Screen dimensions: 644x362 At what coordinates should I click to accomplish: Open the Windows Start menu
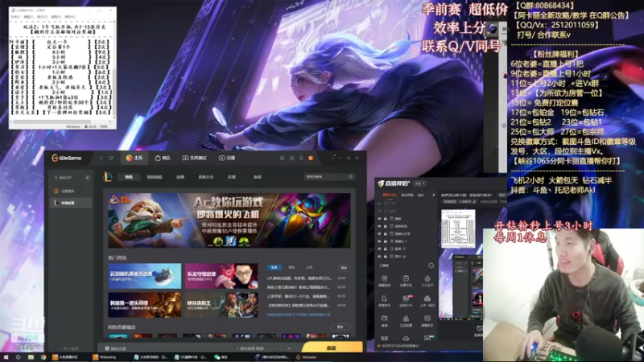click(6, 357)
